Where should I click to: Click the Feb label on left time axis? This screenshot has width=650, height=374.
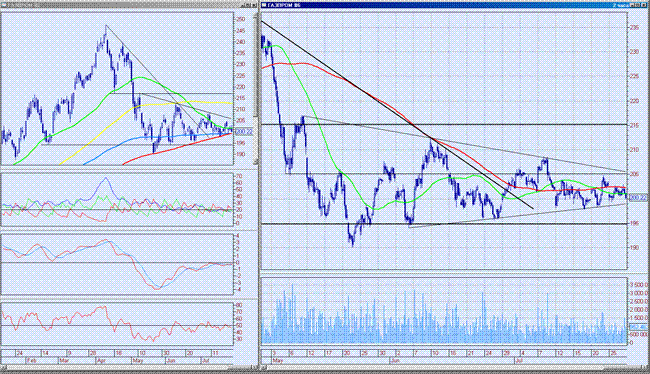(32, 361)
